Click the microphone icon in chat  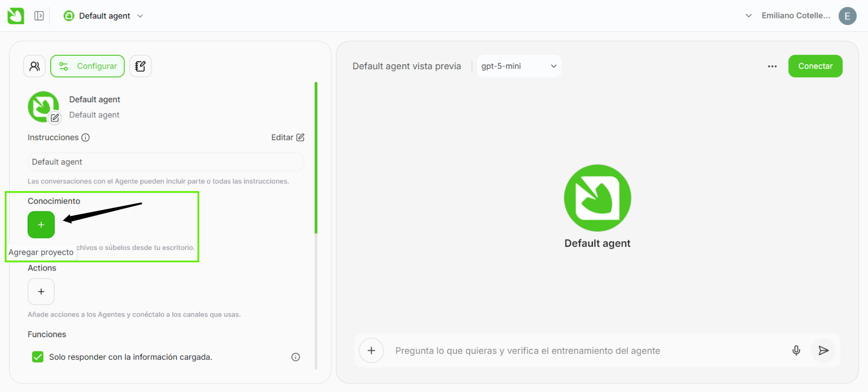pyautogui.click(x=796, y=350)
